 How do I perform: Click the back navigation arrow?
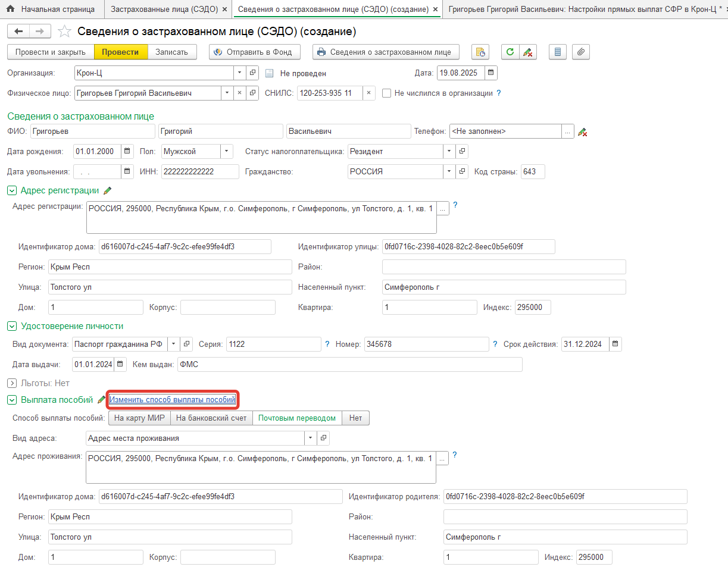[18, 32]
